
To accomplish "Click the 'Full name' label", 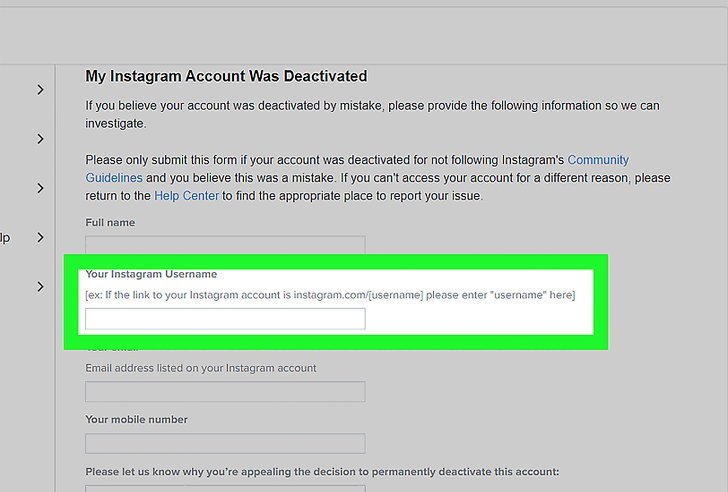I will pyautogui.click(x=110, y=223).
